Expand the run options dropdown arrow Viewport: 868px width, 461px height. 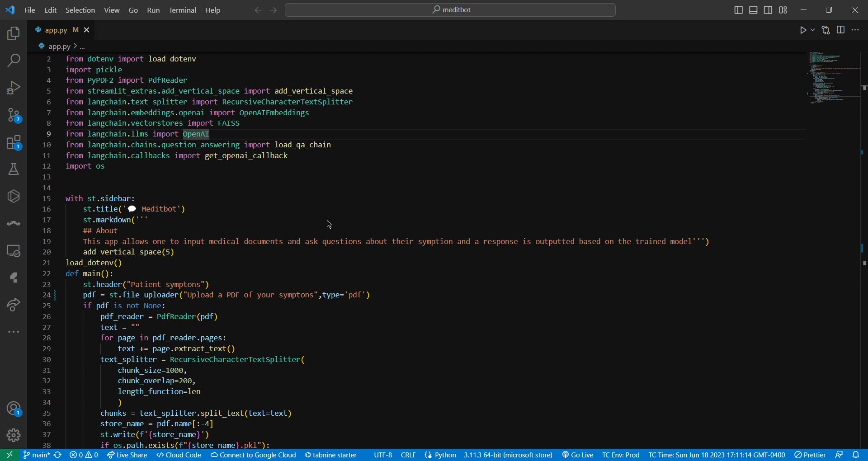pyautogui.click(x=813, y=30)
